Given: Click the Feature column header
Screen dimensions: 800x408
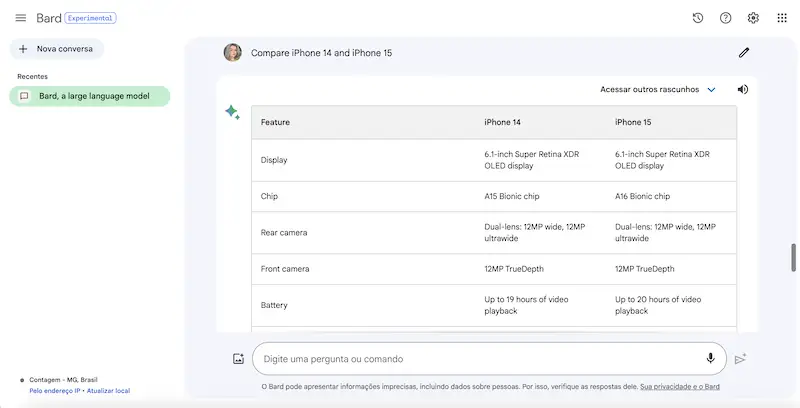Looking at the screenshot, I should click(x=275, y=122).
